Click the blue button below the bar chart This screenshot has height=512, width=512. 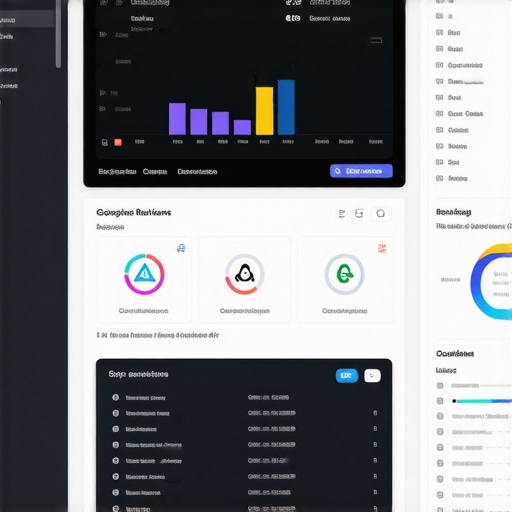pyautogui.click(x=361, y=171)
